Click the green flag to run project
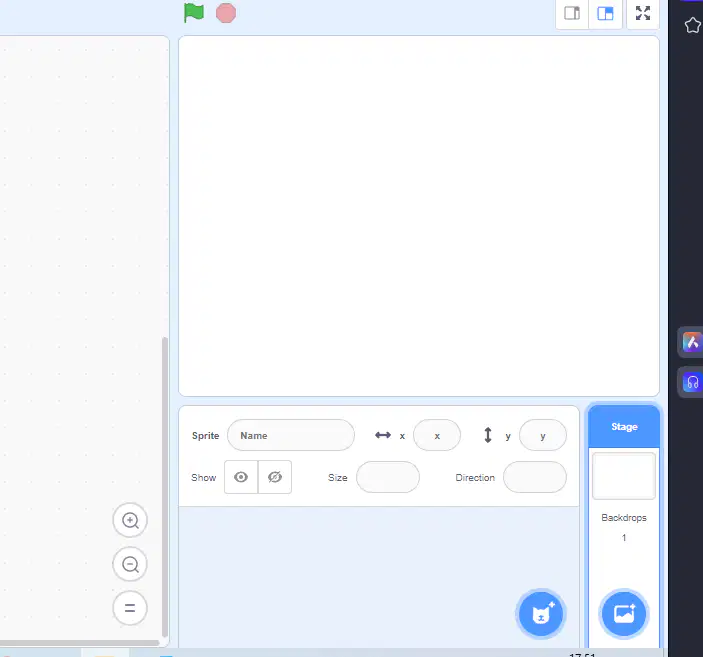Viewport: 703px width, 657px height. tap(194, 13)
